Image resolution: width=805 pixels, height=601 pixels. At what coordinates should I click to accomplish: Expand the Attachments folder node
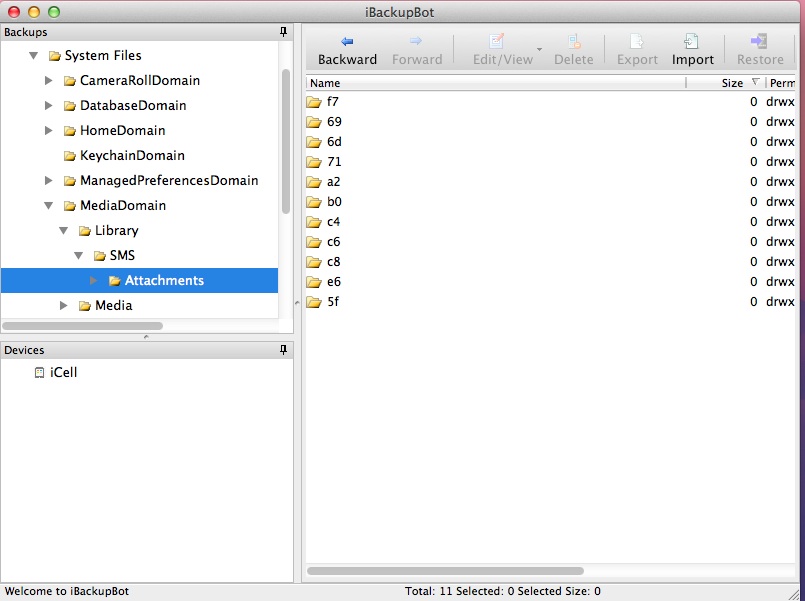93,281
